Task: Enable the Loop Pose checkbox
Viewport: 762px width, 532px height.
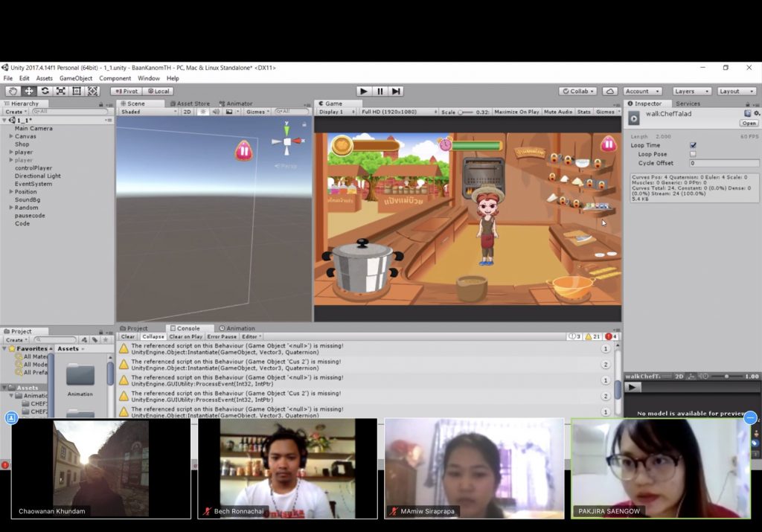Action: tap(693, 154)
